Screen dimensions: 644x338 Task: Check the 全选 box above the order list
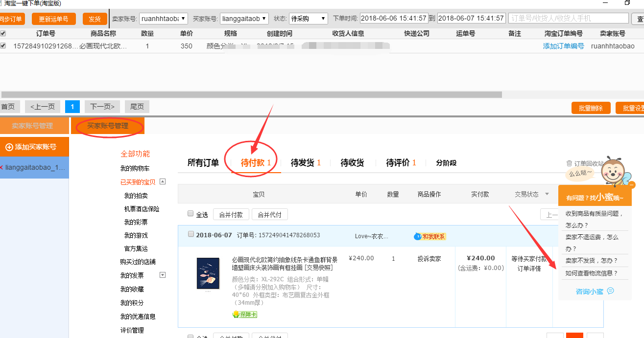pos(191,214)
